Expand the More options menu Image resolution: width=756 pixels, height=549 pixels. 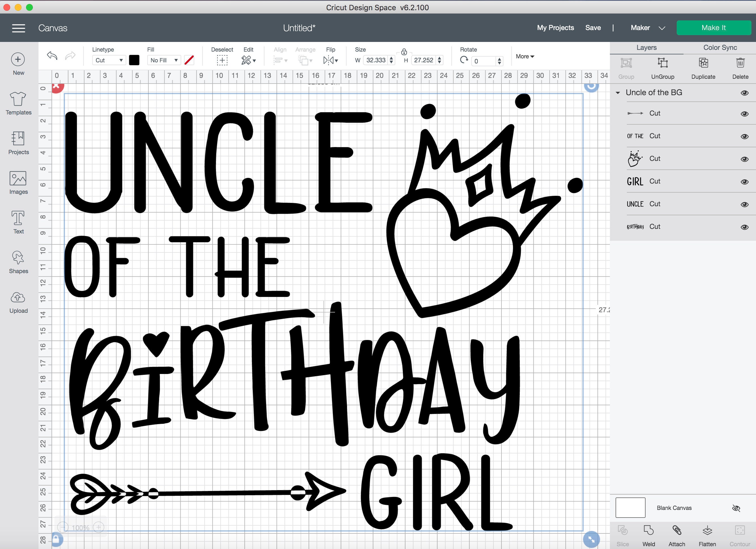524,56
